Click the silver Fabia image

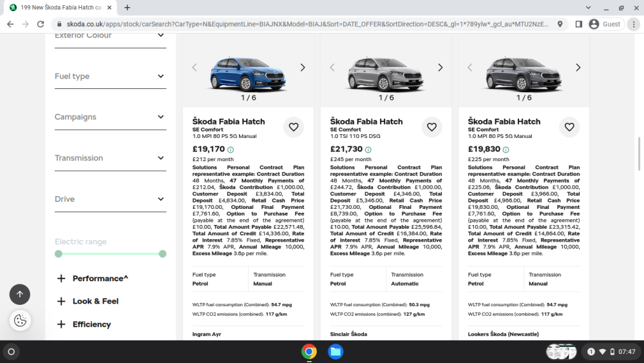click(x=385, y=74)
